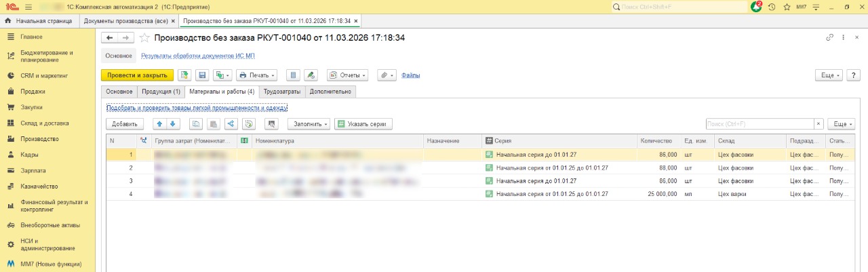Go to the home icon of Начальная страница
Viewport: 868px width, 272px height.
[8, 21]
